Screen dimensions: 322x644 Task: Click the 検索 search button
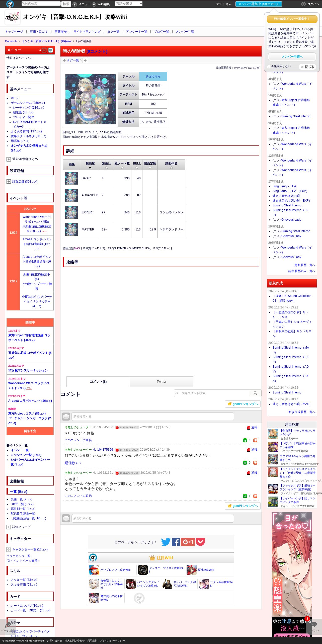(x=66, y=4)
